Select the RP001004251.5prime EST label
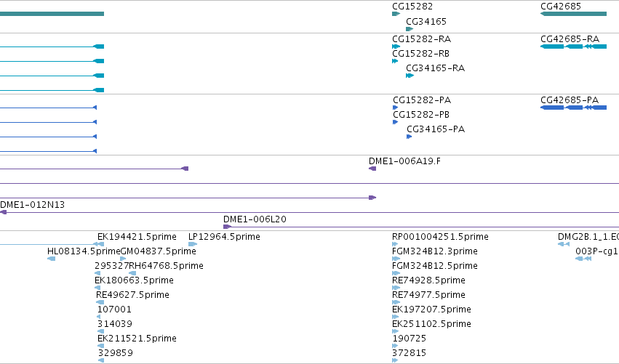 click(440, 237)
